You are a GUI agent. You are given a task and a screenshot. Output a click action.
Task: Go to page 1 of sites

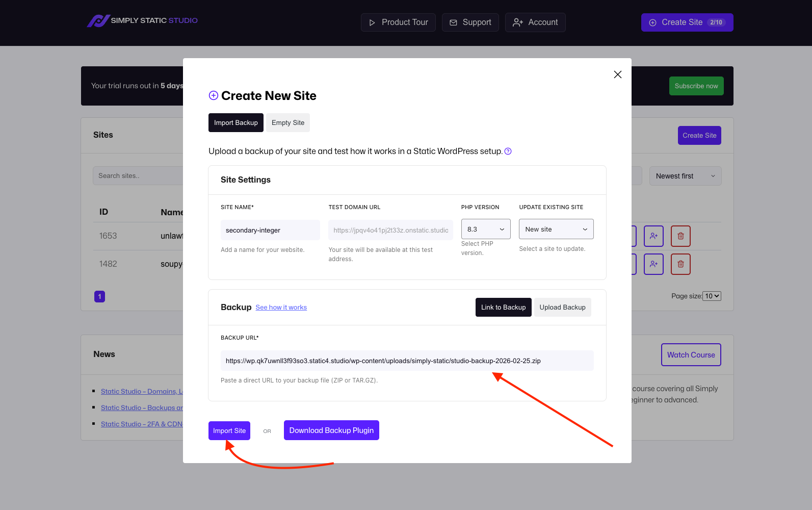[x=100, y=296]
